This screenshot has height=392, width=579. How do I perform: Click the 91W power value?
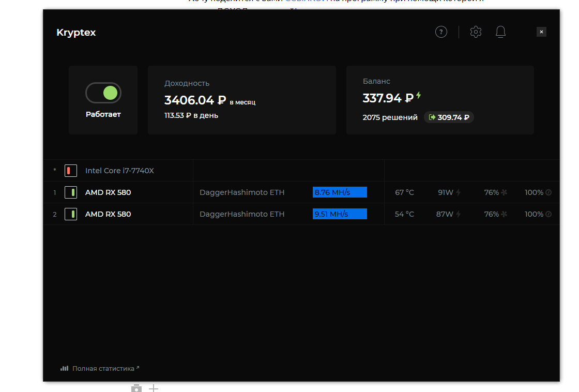[445, 192]
